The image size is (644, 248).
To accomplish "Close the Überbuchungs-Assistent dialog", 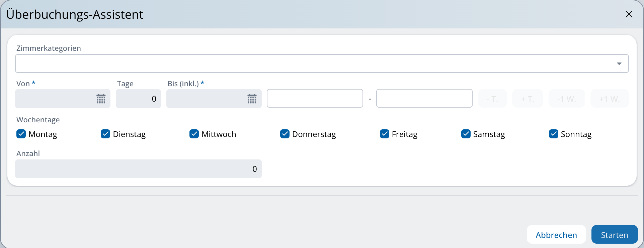I will click(629, 14).
